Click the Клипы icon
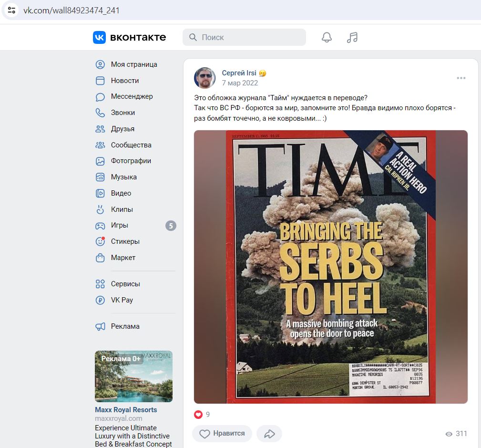Screen dimensions: 481x448 100,209
